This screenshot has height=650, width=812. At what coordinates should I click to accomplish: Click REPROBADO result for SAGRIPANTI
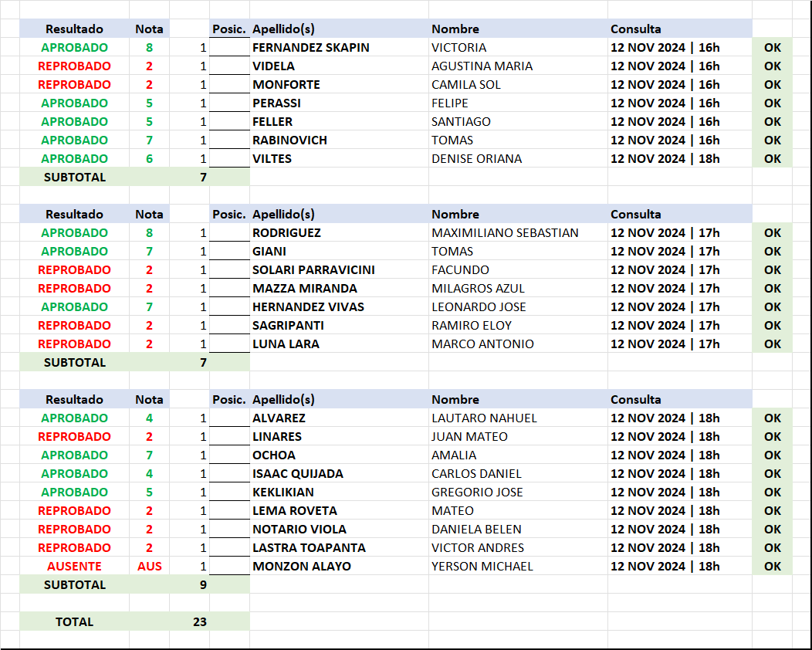pos(74,326)
